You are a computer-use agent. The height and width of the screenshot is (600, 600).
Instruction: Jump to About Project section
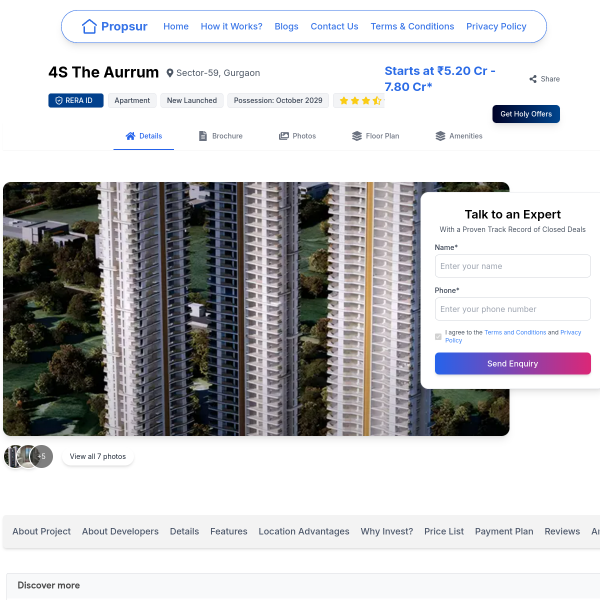point(41,532)
